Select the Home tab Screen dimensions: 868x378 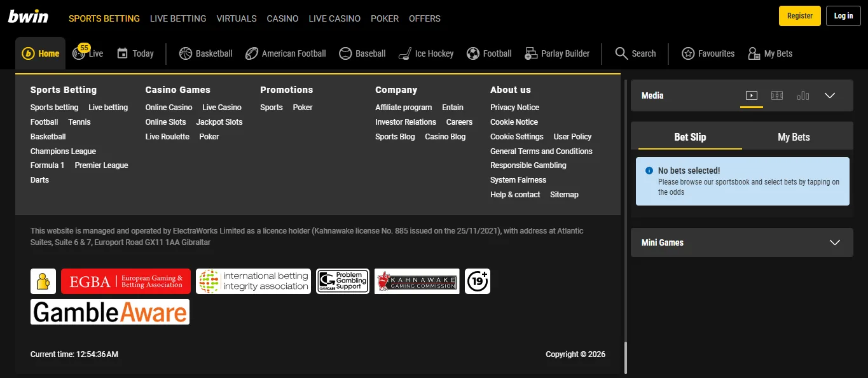coord(41,53)
